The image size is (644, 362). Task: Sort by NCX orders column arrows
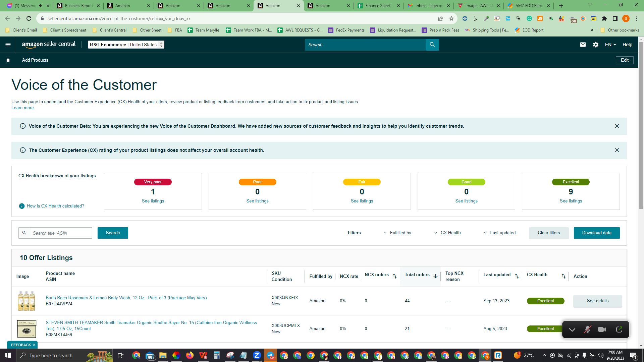pos(395,276)
